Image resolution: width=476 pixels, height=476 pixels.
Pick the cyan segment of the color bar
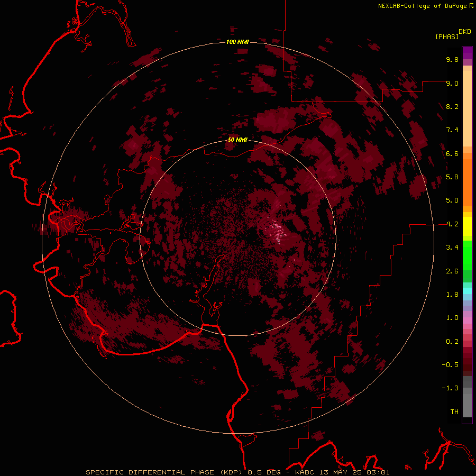(467, 291)
